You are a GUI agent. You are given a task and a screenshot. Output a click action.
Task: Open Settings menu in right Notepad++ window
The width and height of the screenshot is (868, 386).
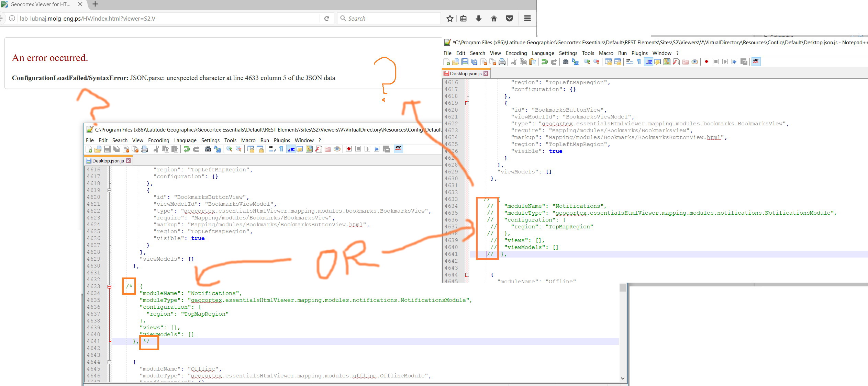[568, 53]
